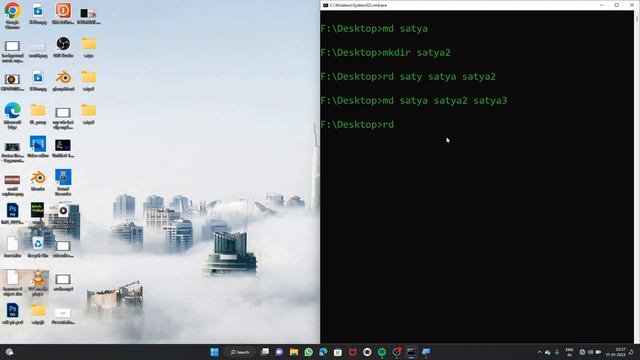Show hidden system tray icons

click(x=539, y=352)
